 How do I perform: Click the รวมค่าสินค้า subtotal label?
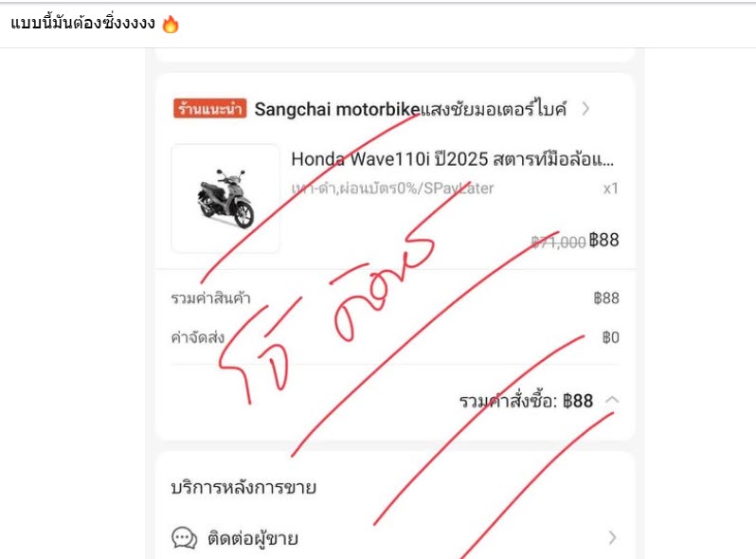[210, 298]
